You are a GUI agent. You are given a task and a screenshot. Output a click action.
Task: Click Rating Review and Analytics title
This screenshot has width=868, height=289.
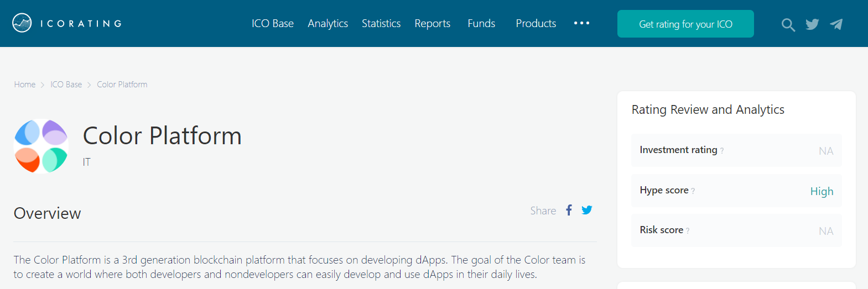pyautogui.click(x=708, y=109)
